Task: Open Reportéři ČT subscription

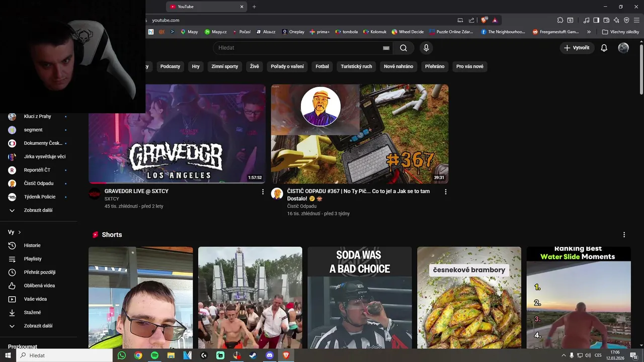Action: point(38,170)
